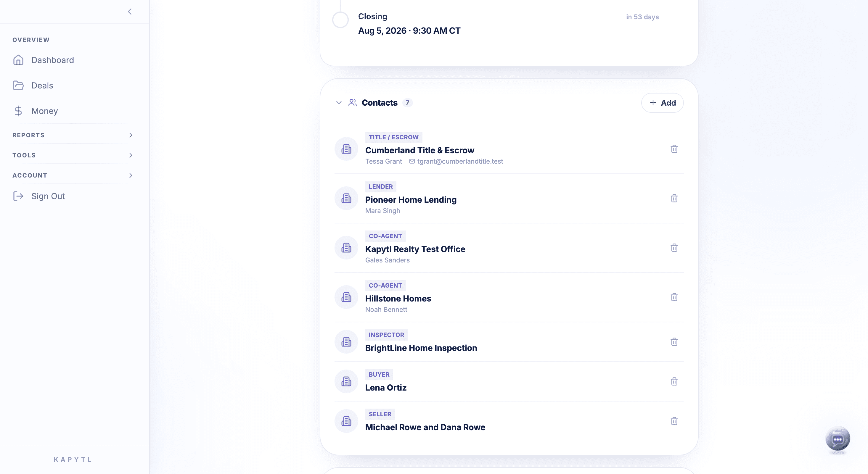The width and height of the screenshot is (868, 474).
Task: Open Cumberland Title & Escrow contact
Action: coord(419,150)
